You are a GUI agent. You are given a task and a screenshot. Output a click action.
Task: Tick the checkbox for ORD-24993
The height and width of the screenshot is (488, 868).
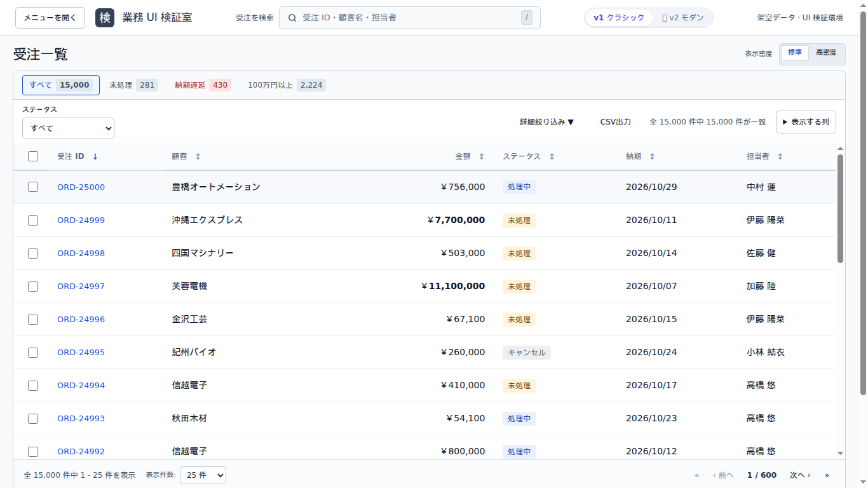33,418
